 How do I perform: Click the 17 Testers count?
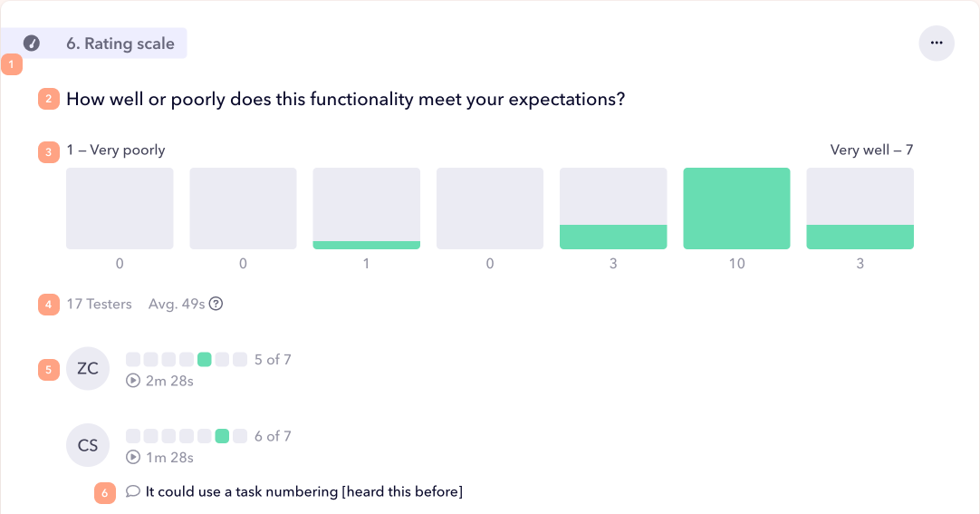(x=99, y=305)
